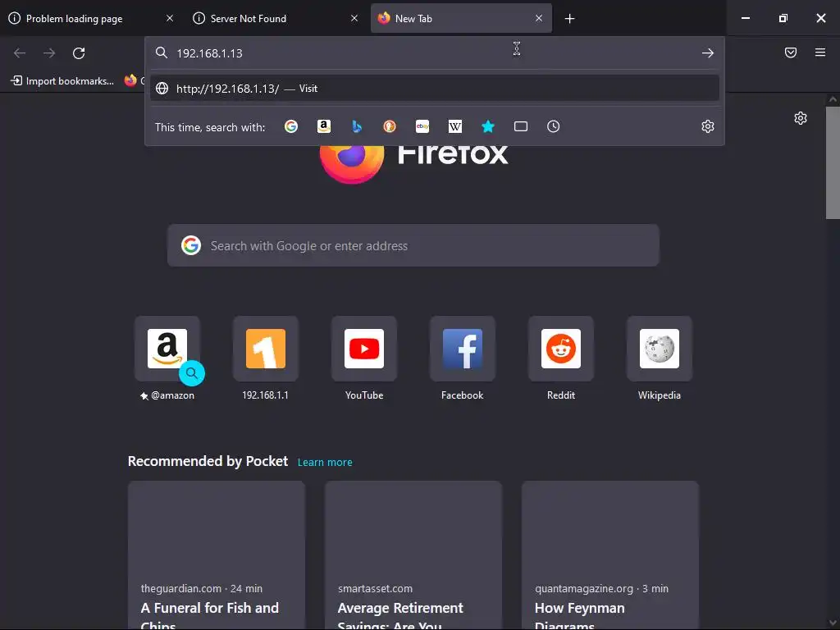Search history using the clock icon

[554, 126]
